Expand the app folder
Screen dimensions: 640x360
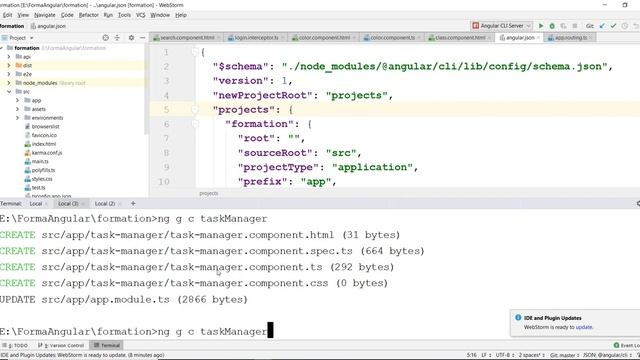[x=18, y=100]
